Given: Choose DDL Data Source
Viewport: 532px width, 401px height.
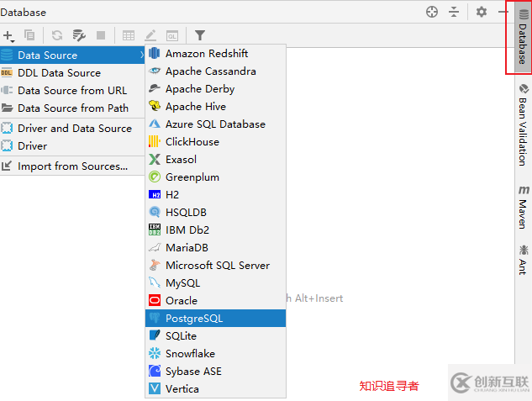Looking at the screenshot, I should 72,72.
